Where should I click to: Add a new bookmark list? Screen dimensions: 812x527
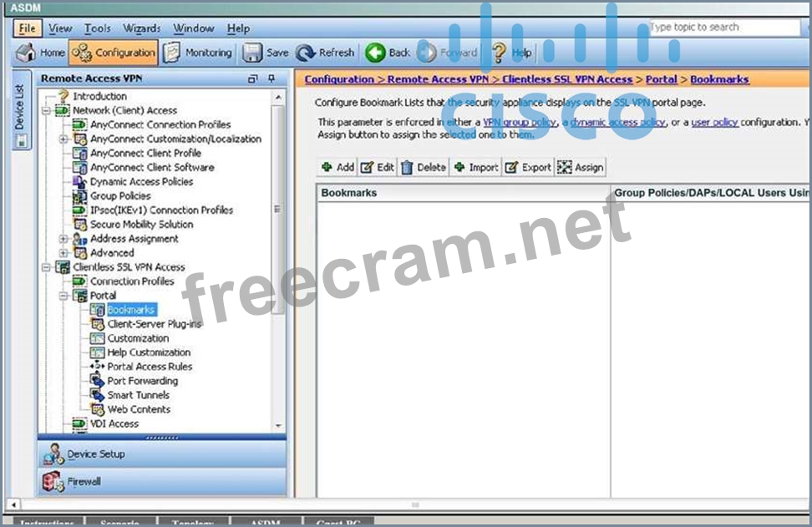(327, 167)
